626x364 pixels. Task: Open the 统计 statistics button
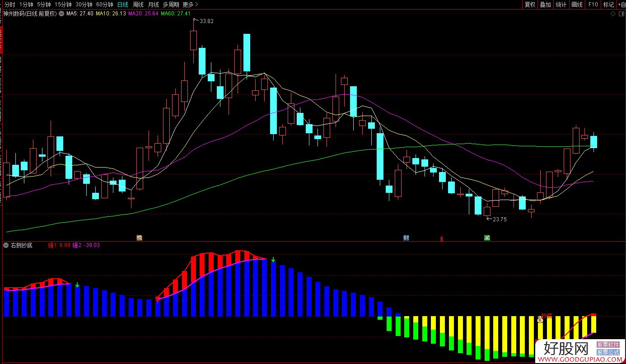(561, 5)
